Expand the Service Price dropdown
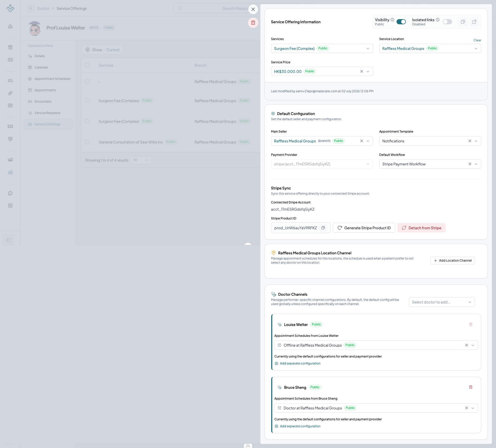The width and height of the screenshot is (496, 448). [368, 71]
